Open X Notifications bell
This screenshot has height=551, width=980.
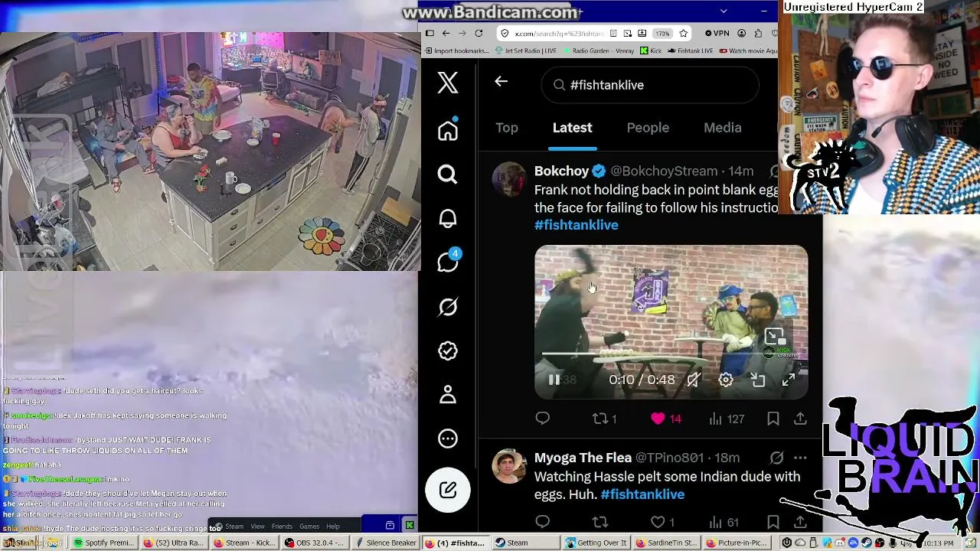click(x=448, y=219)
